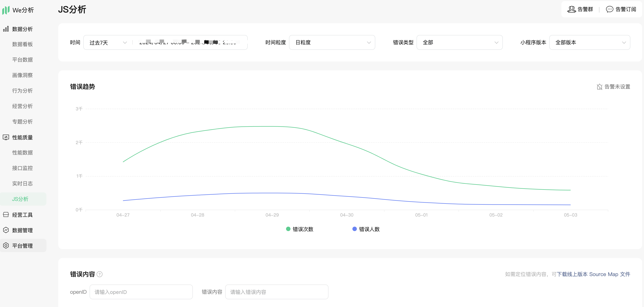This screenshot has height=307, width=644.
Task: Expand the 时间粒度 日粒度 dropdown
Action: coord(332,43)
